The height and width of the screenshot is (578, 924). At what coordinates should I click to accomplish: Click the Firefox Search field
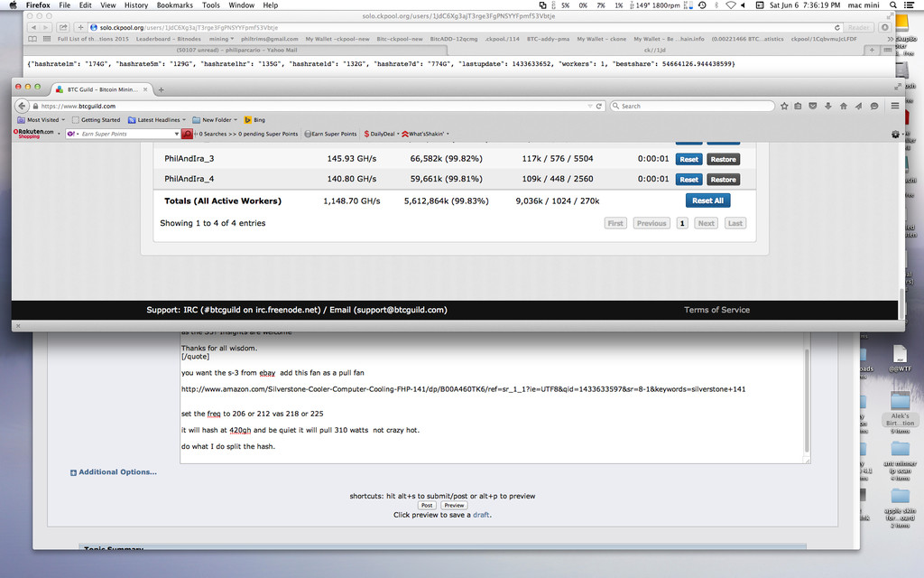[x=692, y=107]
